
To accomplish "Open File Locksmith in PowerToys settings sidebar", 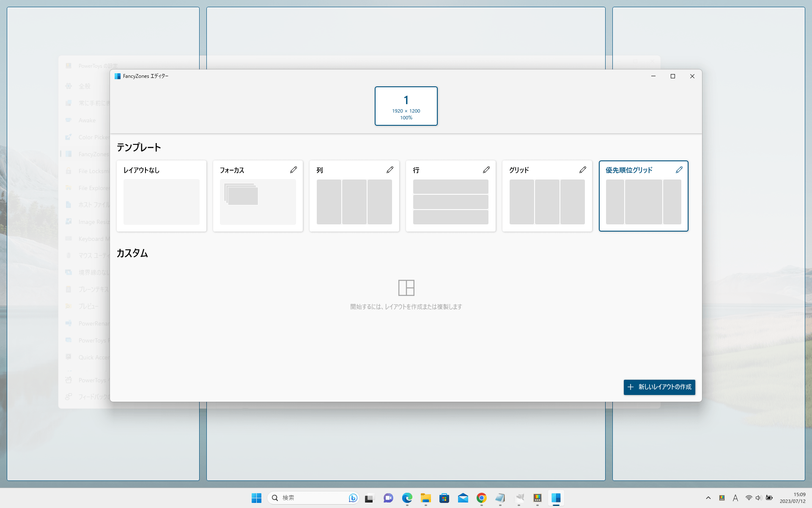I will [85, 171].
